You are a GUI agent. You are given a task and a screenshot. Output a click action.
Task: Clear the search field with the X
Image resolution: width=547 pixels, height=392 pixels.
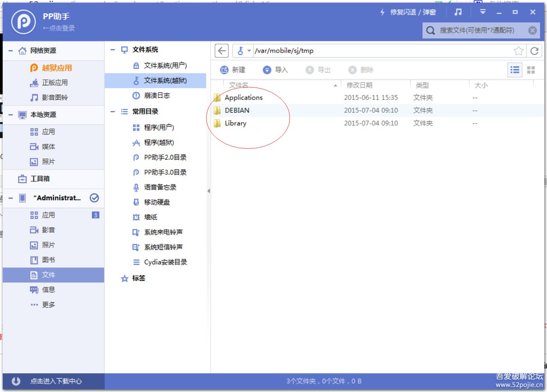(x=532, y=30)
